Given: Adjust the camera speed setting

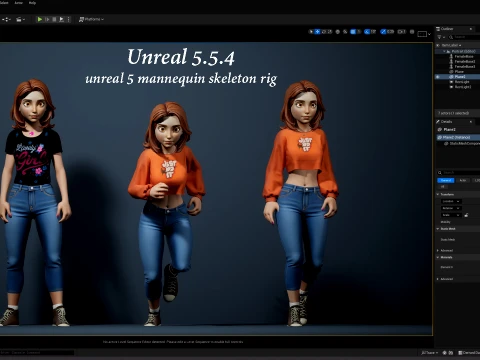Looking at the screenshot, I should point(402,32).
